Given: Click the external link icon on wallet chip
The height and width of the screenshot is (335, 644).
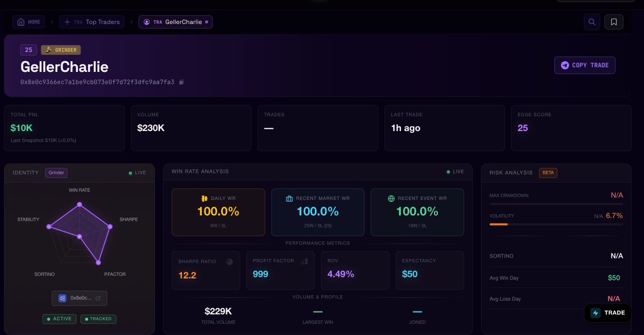Looking at the screenshot, I should click(98, 298).
